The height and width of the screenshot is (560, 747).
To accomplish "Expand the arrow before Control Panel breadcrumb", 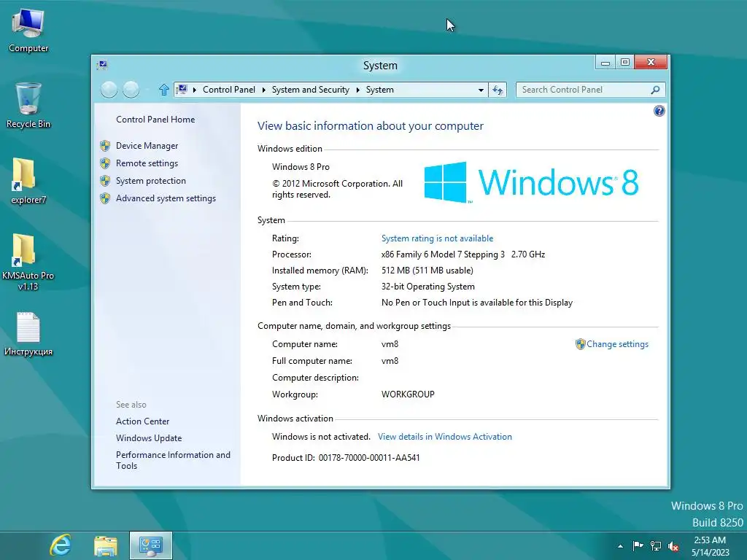I will (x=194, y=90).
